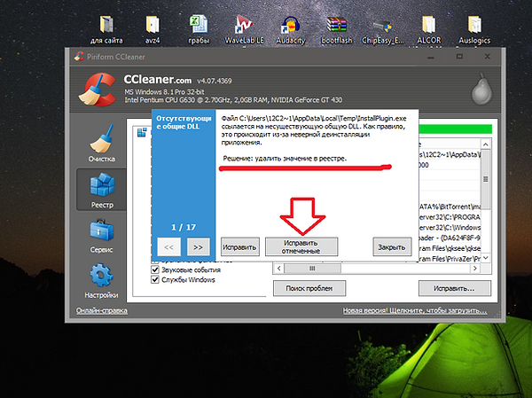Click the horizontal scrollbar thumb
532x398 pixels.
(312, 268)
